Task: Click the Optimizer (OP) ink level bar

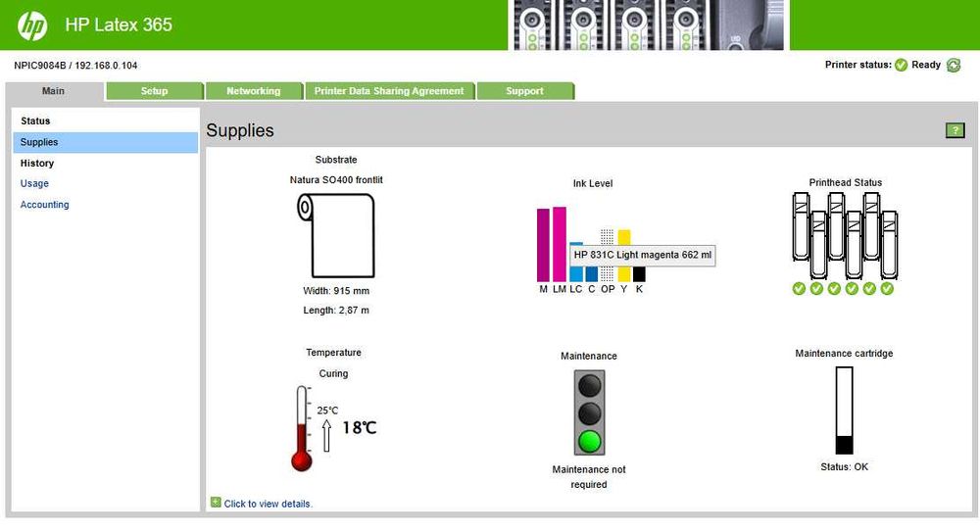Action: (x=607, y=256)
